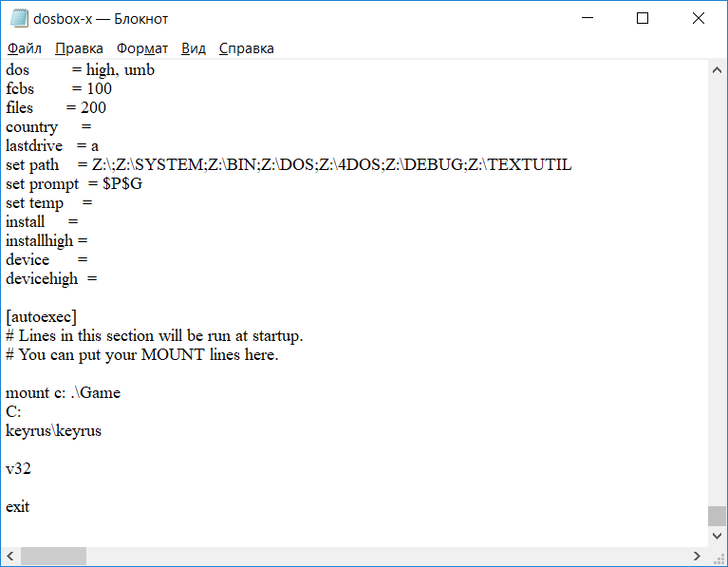Screen dimensions: 728x567
Task: Click the comment 'You can put your MOUNT lines here'
Action: coord(142,355)
